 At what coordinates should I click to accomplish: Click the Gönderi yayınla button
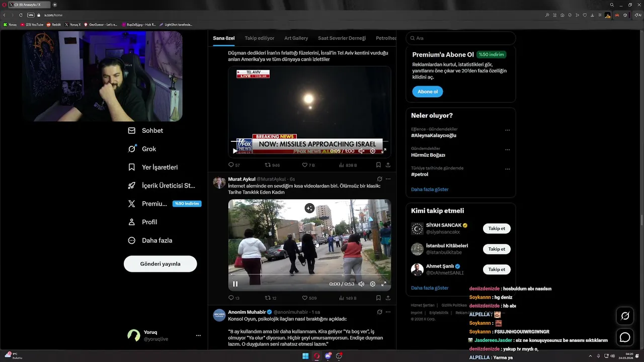160,263
